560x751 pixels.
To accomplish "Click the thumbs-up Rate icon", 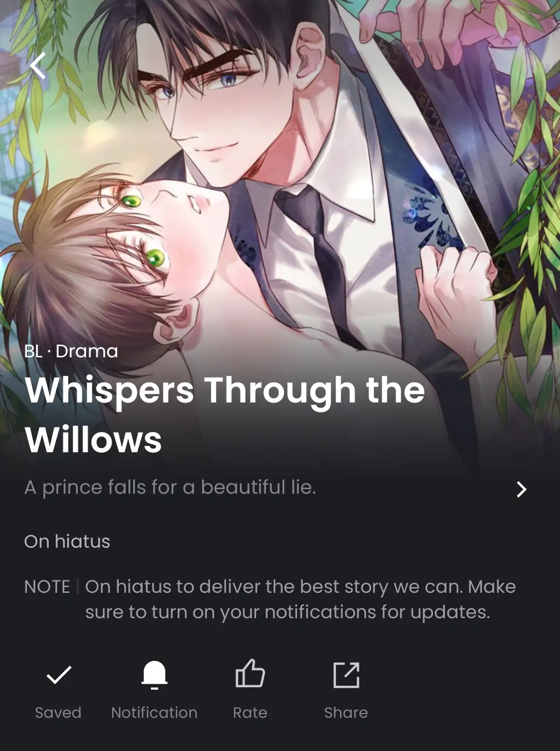I will pos(250,674).
